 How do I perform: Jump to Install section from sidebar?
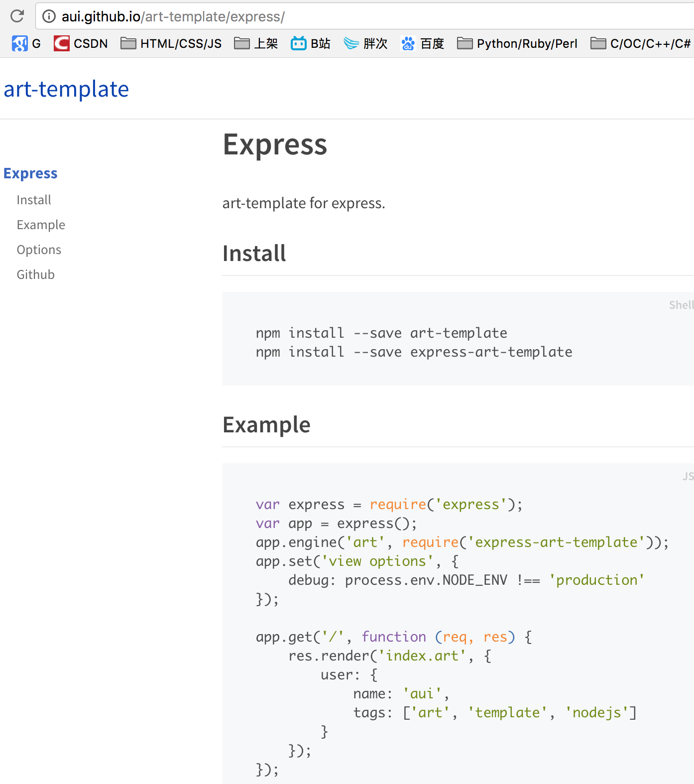pyautogui.click(x=34, y=200)
